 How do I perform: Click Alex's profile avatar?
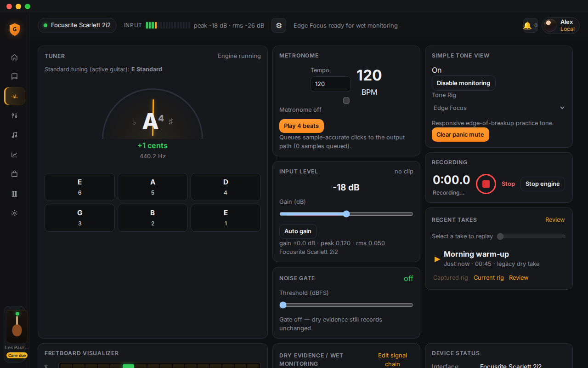(x=550, y=25)
